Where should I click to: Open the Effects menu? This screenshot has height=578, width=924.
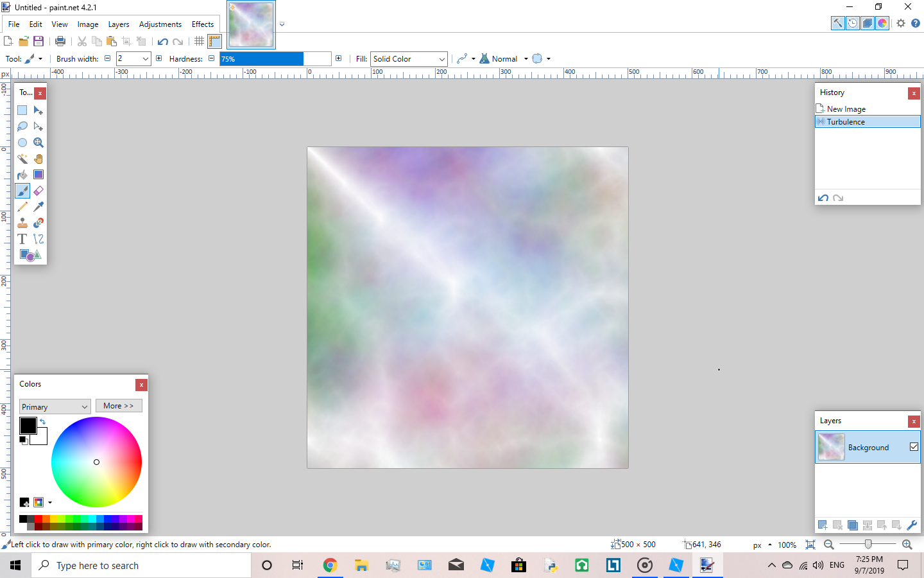202,24
